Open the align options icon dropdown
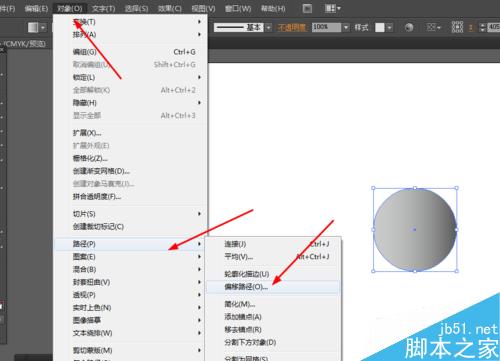500x361 pixels. point(434,27)
